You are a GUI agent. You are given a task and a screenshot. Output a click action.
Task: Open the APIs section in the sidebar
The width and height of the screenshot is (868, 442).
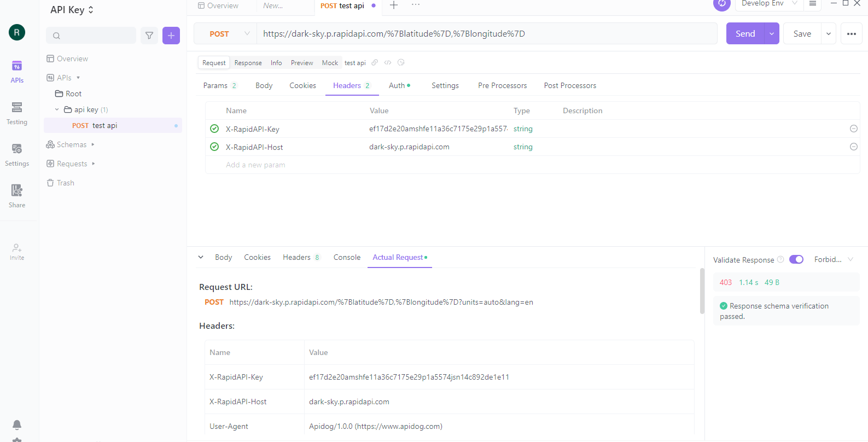[x=17, y=72]
